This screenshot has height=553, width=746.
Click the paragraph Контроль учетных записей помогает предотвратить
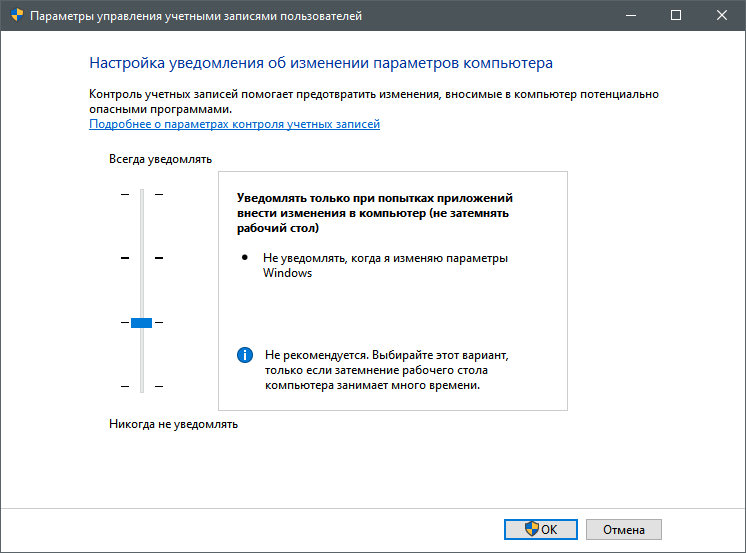[x=374, y=101]
